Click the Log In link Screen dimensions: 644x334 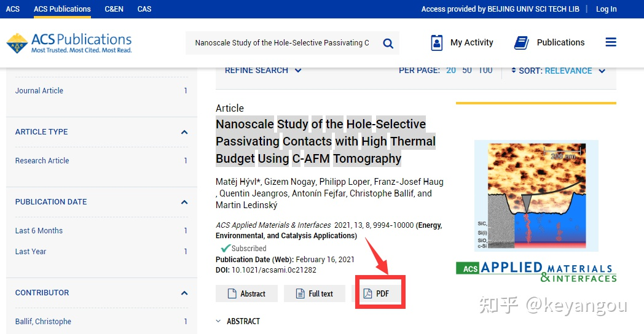(606, 9)
